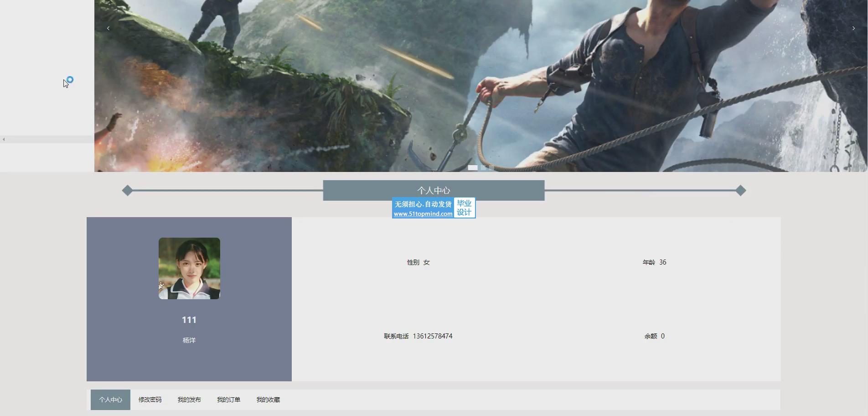
Task: Go to previous banner slide arrow
Action: point(108,28)
